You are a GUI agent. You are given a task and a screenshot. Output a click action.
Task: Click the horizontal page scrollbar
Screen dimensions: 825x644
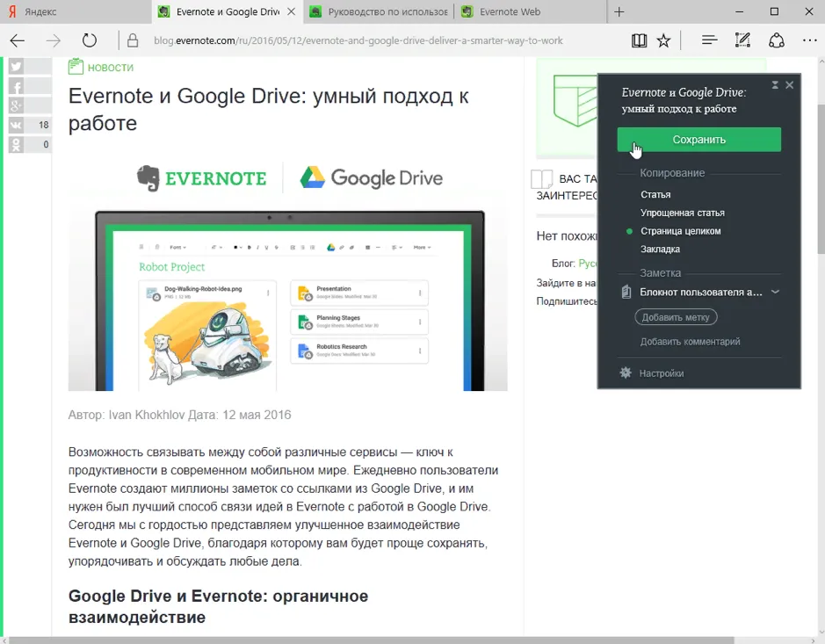372,640
